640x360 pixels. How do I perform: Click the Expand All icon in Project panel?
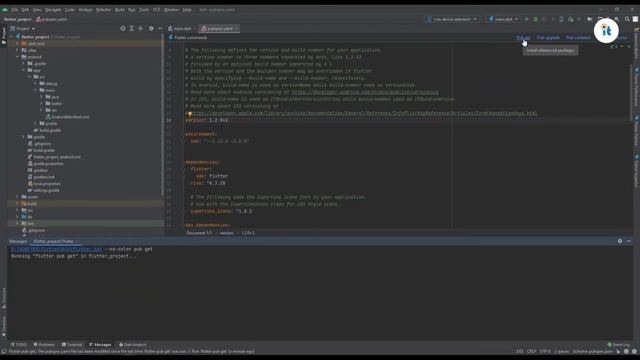132,29
